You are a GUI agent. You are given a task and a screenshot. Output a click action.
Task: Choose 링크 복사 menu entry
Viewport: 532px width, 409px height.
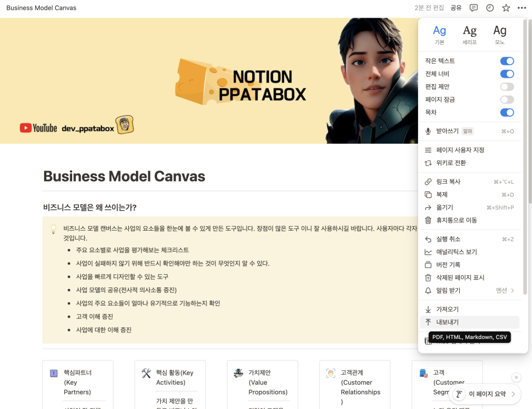[470, 182]
